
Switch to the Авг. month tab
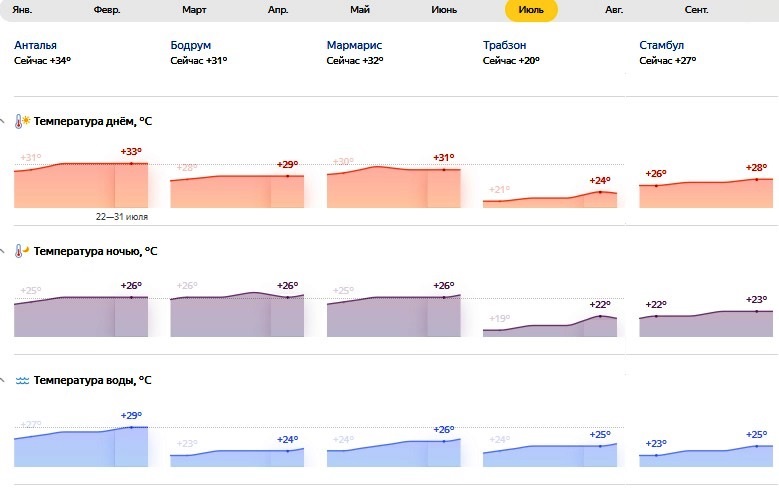tap(614, 10)
